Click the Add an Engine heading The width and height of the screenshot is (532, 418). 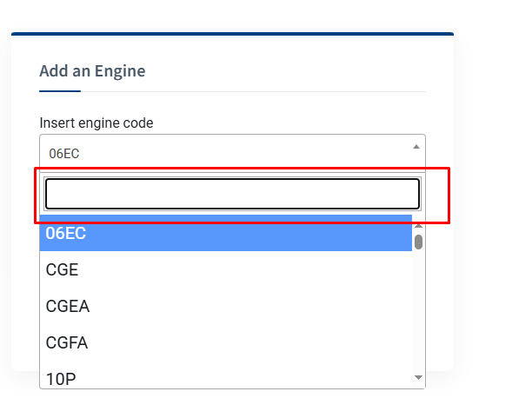(92, 71)
